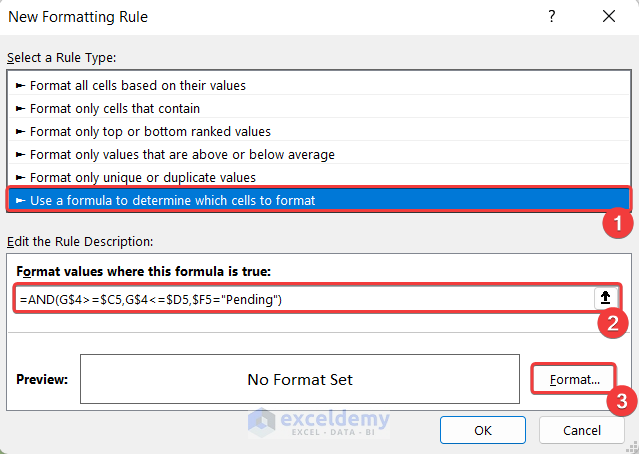
Task: Select 'Format only cells that contain' rule
Action: (x=115, y=108)
